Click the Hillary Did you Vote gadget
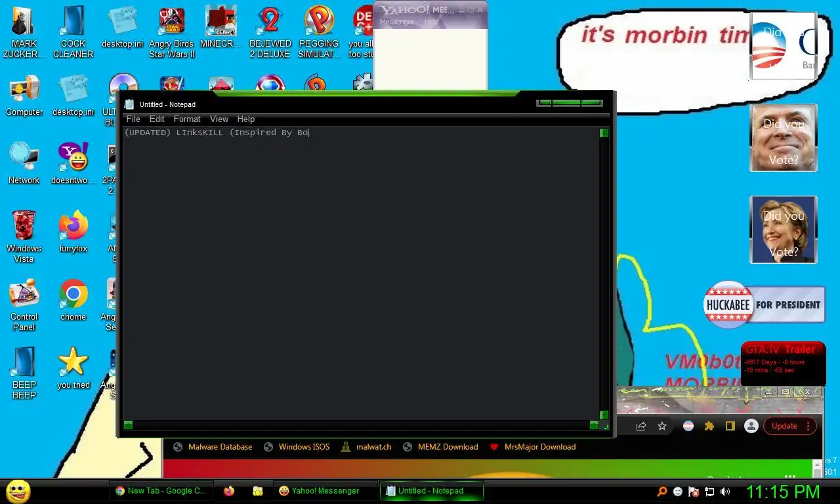Image resolution: width=840 pixels, height=504 pixels. pyautogui.click(x=784, y=230)
